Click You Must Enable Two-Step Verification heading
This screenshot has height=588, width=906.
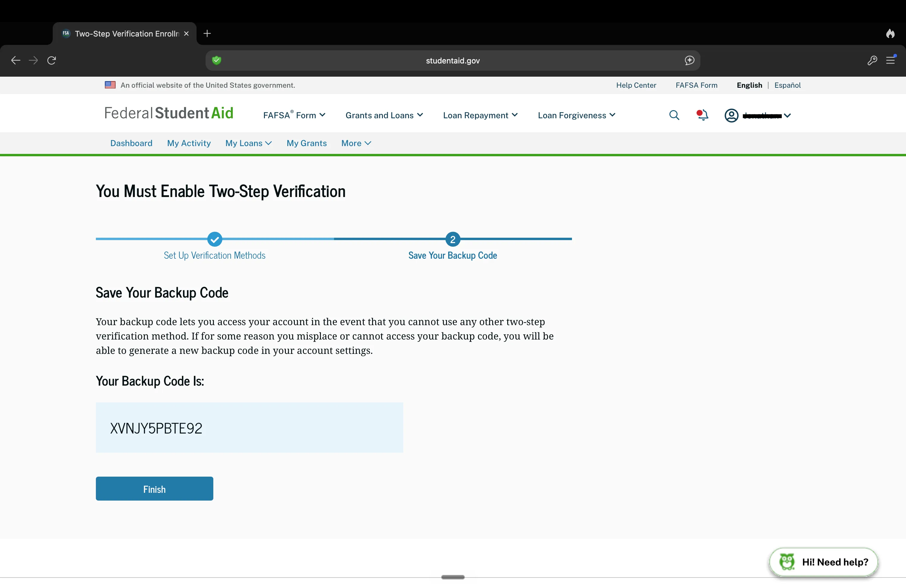(x=221, y=191)
